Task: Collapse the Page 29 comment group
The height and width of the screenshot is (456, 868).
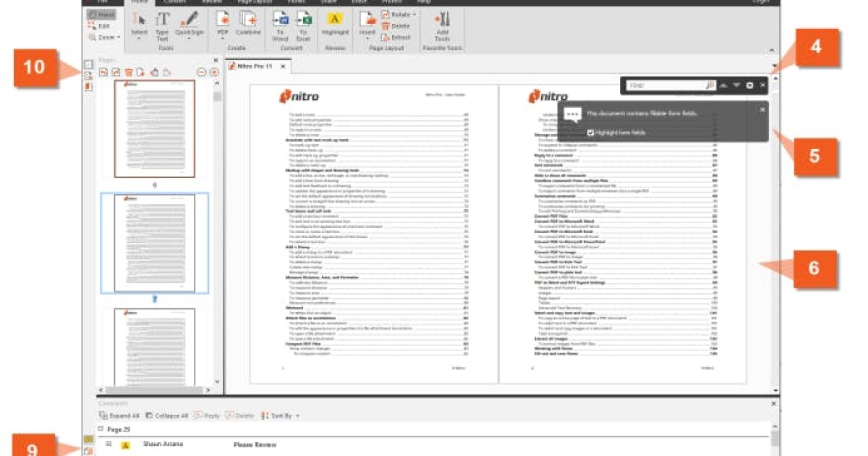Action: point(101,429)
